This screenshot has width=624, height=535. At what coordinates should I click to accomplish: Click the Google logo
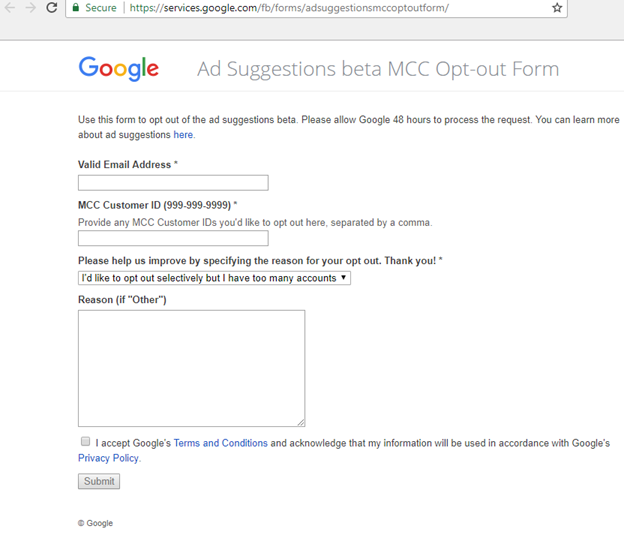(x=118, y=68)
